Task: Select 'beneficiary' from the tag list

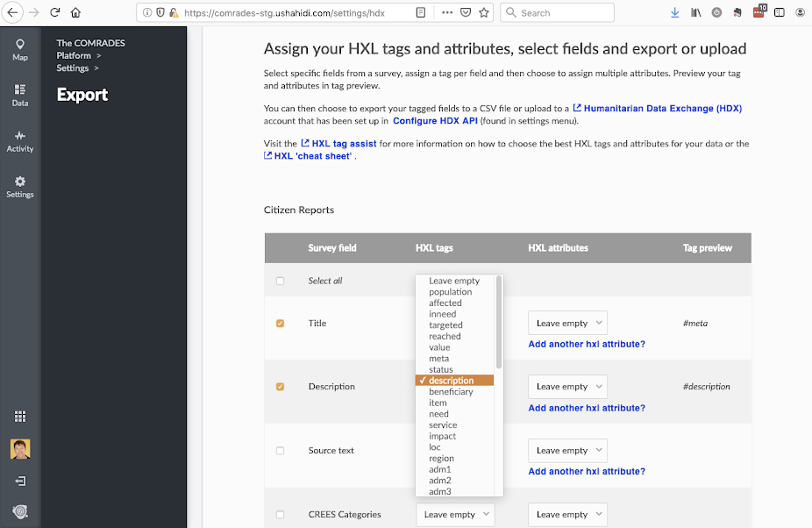Action: point(451,392)
